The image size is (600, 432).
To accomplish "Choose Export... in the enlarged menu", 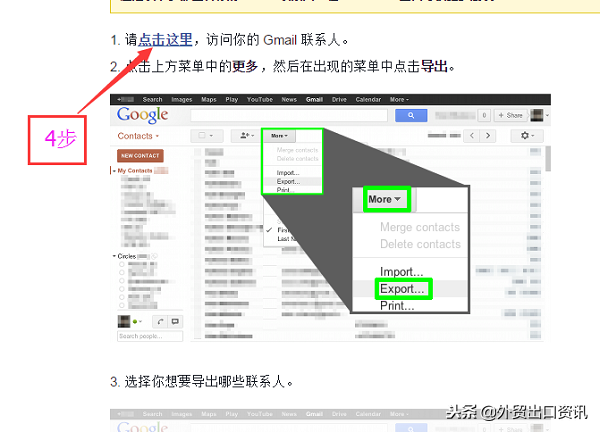I will click(x=402, y=289).
